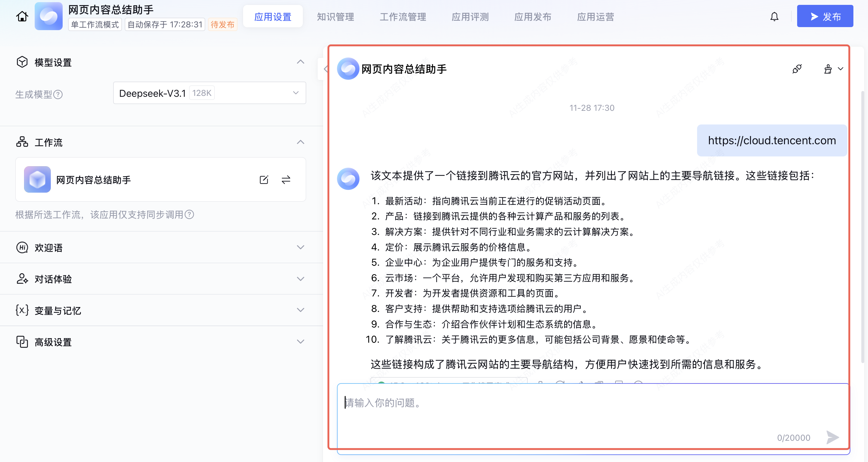This screenshot has height=462, width=868.
Task: Click the send message arrow icon
Action: [832, 437]
